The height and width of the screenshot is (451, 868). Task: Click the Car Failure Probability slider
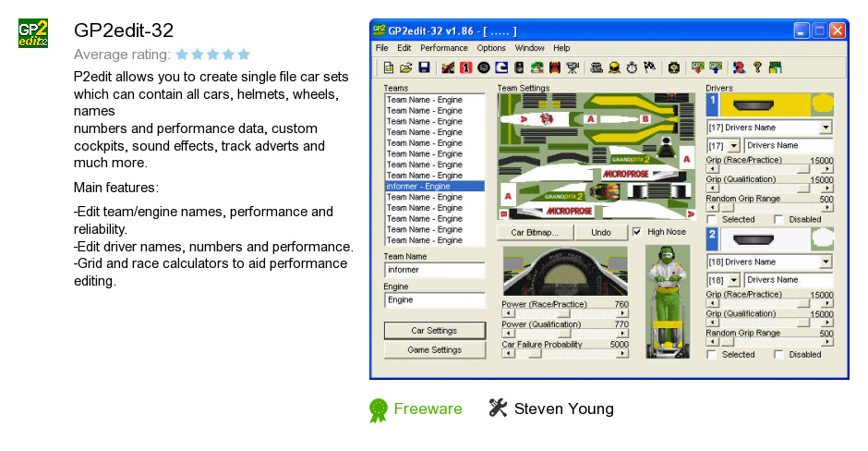click(565, 353)
